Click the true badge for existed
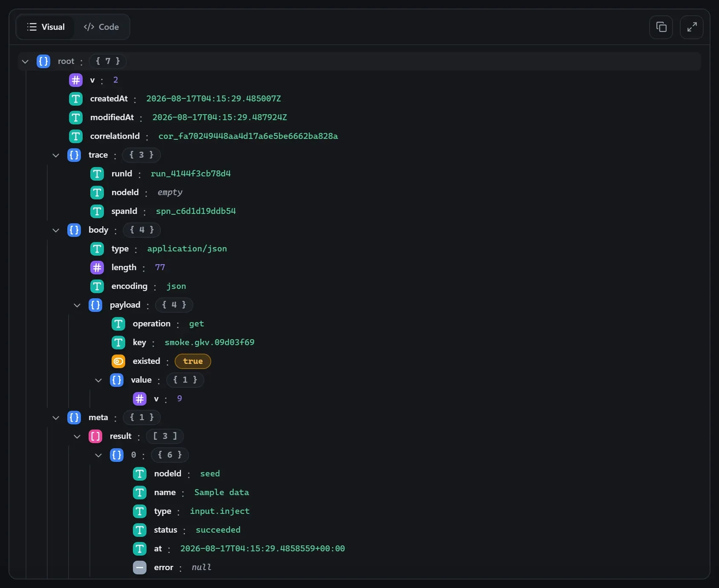719x588 pixels. 193,361
